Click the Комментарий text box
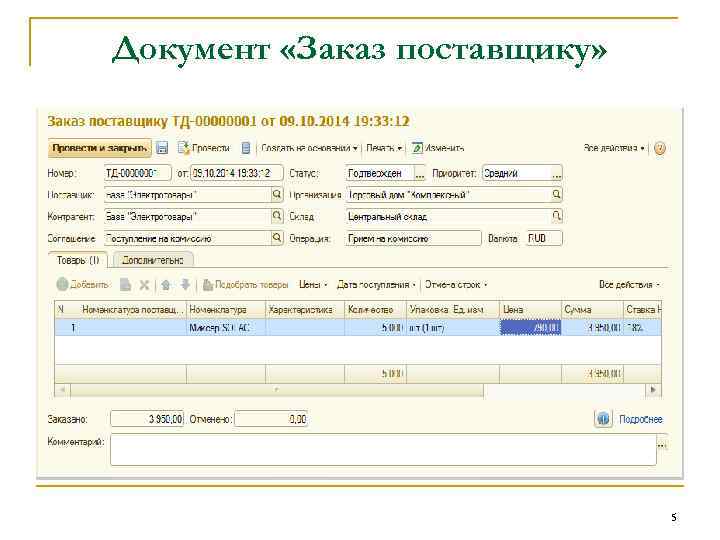Image resolution: width=720 pixels, height=540 pixels. coord(383,450)
